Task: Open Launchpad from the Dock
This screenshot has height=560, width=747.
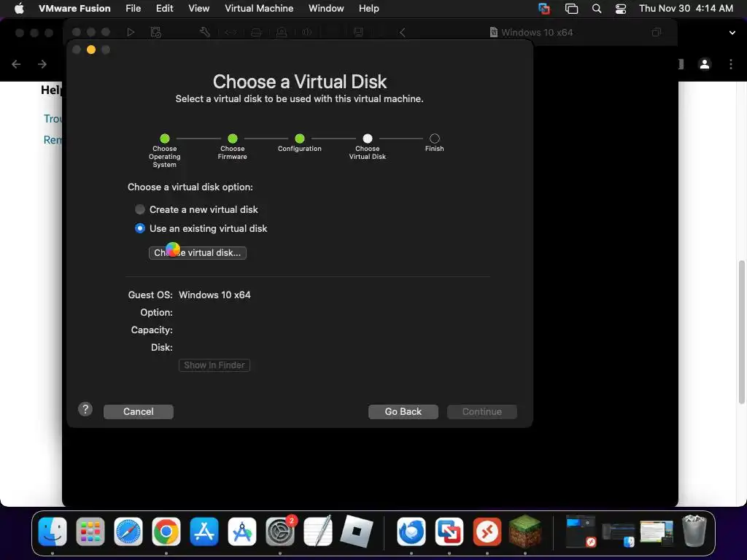Action: tap(90, 532)
